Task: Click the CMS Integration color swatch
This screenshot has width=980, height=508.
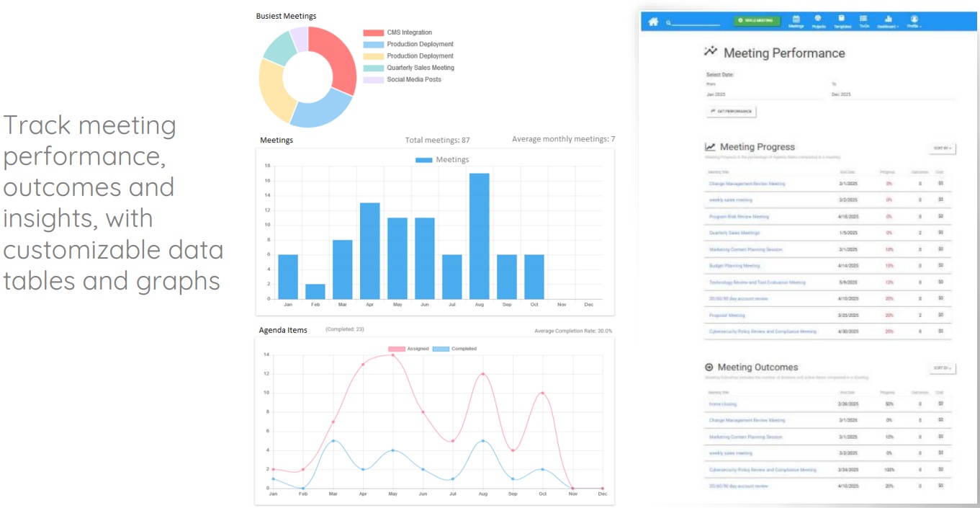Action: point(374,32)
